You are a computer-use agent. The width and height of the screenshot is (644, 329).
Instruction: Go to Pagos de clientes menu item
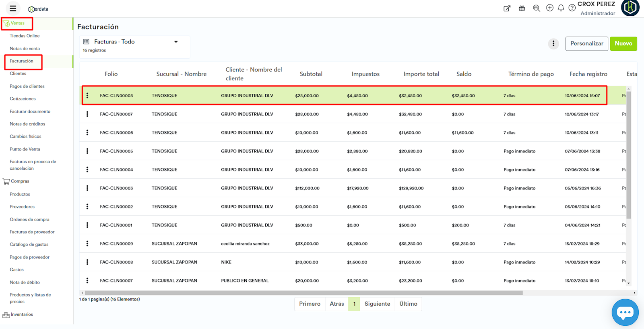(x=27, y=86)
